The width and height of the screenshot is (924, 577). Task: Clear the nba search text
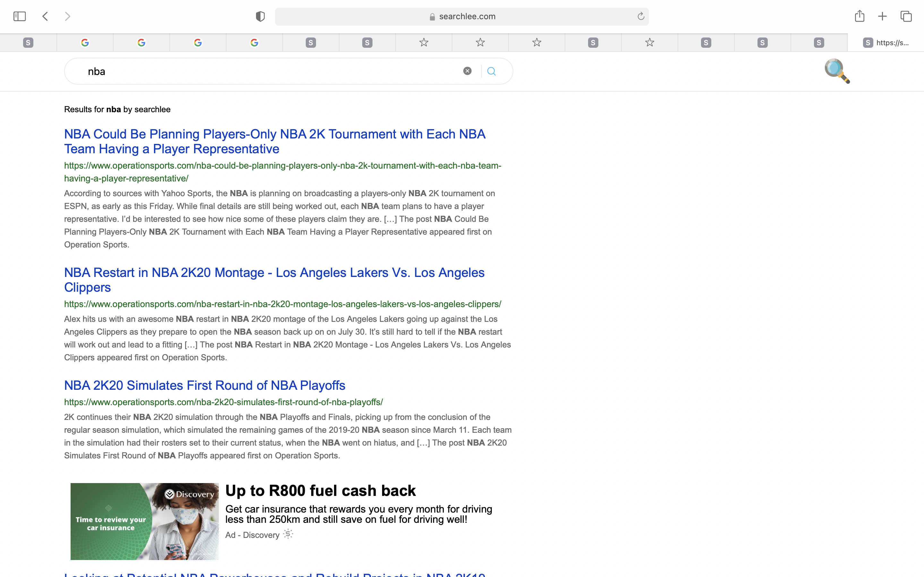point(467,71)
